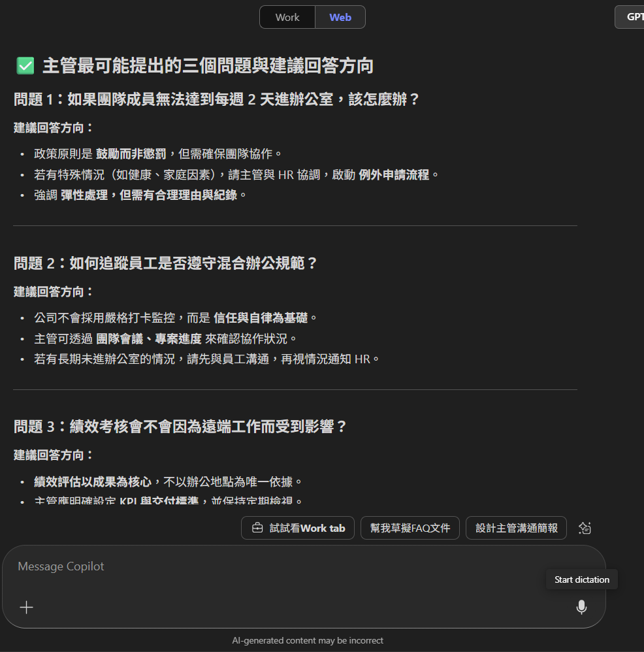Click the 設計主管溝通簡報 suggestion

(x=517, y=528)
